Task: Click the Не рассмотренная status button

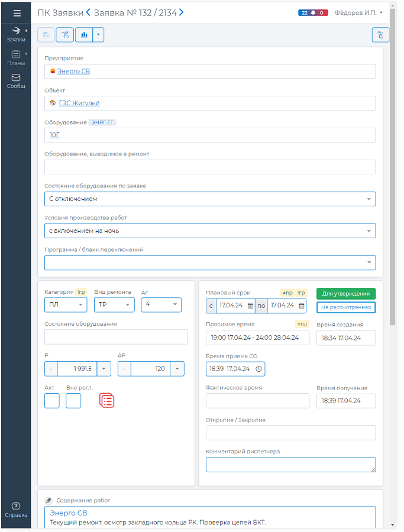Action: (345, 307)
